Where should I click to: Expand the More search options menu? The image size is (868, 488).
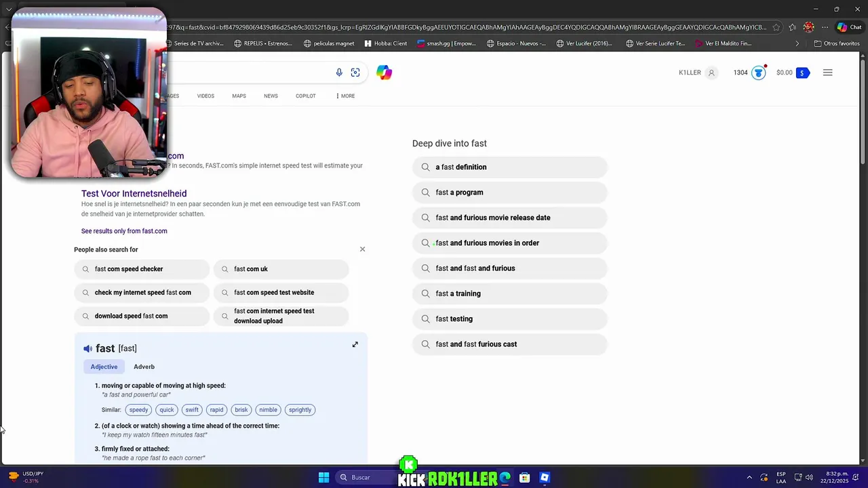345,96
